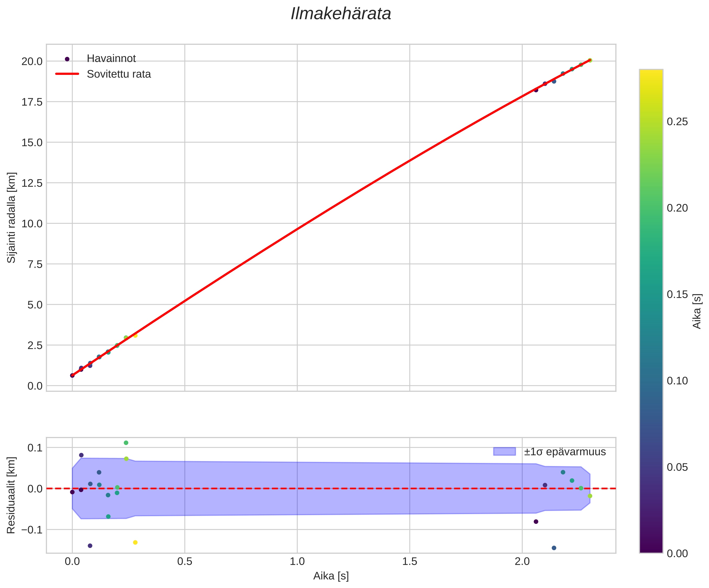Click the first observation point at time zero
Viewport: 709px width, 588px height.
click(x=72, y=375)
